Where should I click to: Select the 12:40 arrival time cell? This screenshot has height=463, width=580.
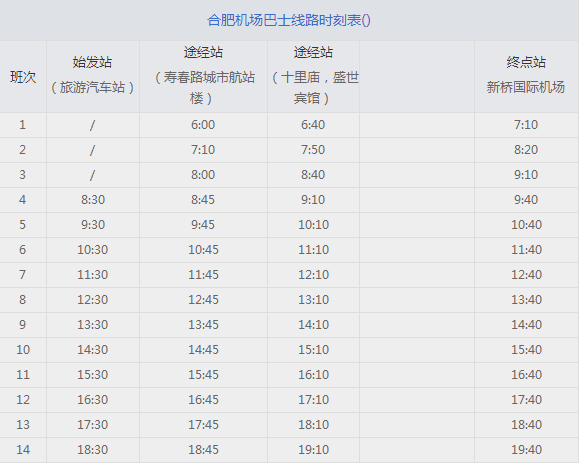point(526,275)
